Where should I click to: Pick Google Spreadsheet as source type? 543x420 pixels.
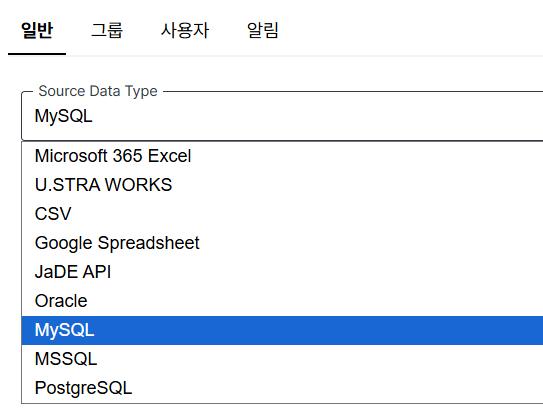coord(282,243)
